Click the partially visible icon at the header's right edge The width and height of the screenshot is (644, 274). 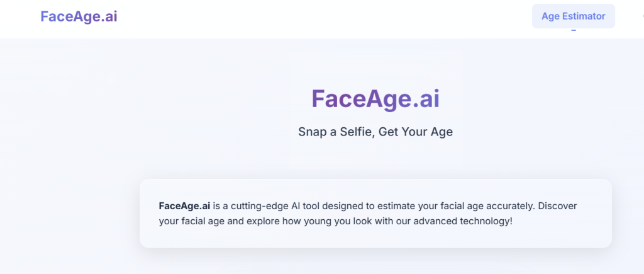click(x=641, y=16)
